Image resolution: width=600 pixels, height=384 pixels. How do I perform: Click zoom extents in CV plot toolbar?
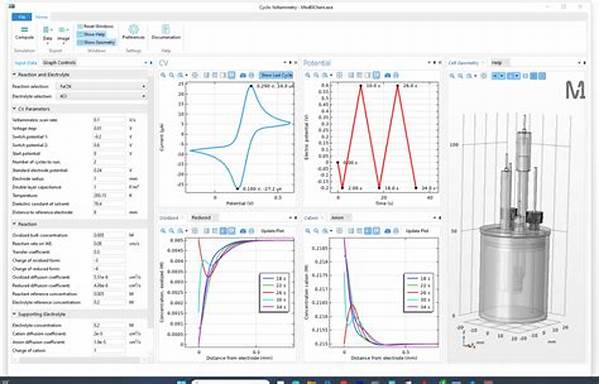pos(195,75)
